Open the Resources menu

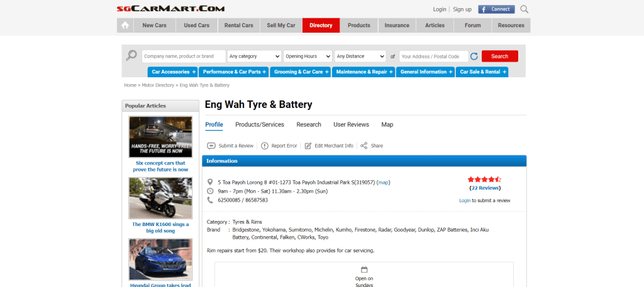click(511, 25)
